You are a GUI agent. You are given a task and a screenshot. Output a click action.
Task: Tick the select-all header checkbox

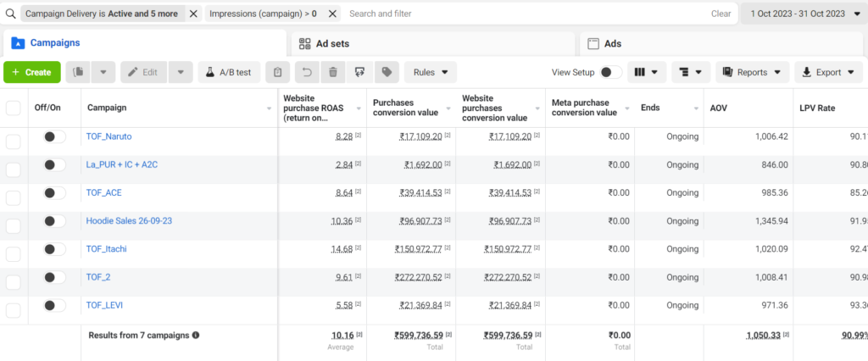13,108
